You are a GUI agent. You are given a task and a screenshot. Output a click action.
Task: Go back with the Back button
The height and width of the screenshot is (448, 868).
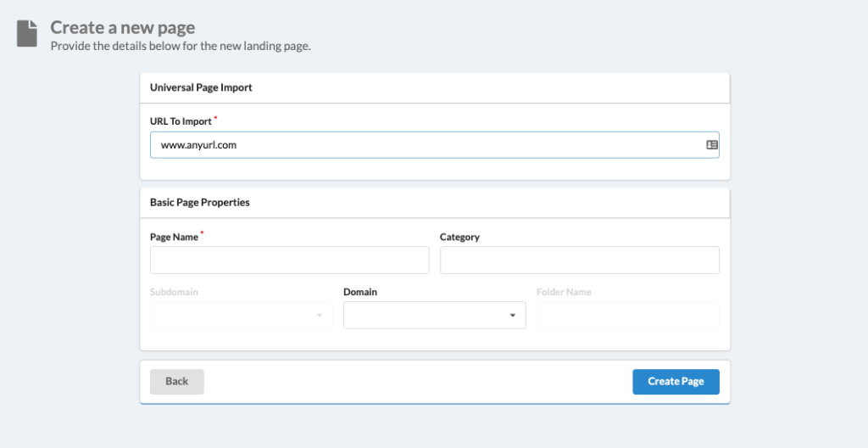click(177, 382)
